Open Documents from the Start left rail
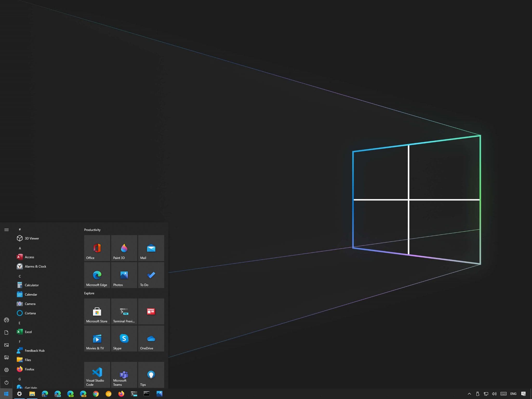 (6, 332)
